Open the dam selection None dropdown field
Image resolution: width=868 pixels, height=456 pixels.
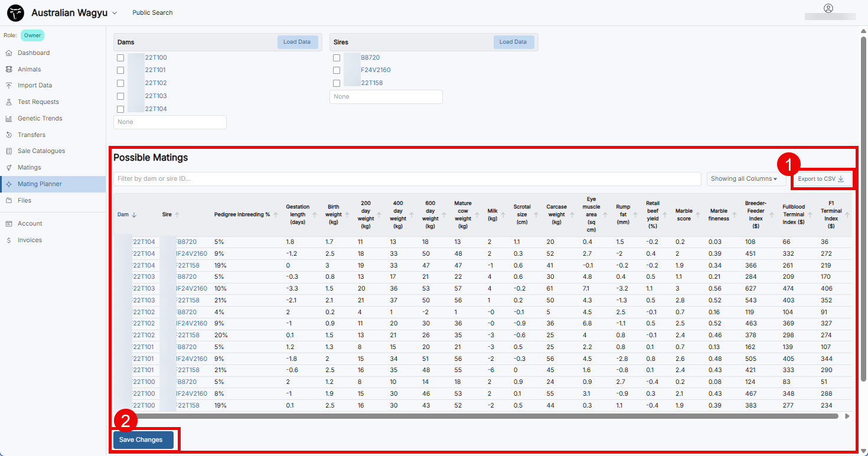coord(170,122)
